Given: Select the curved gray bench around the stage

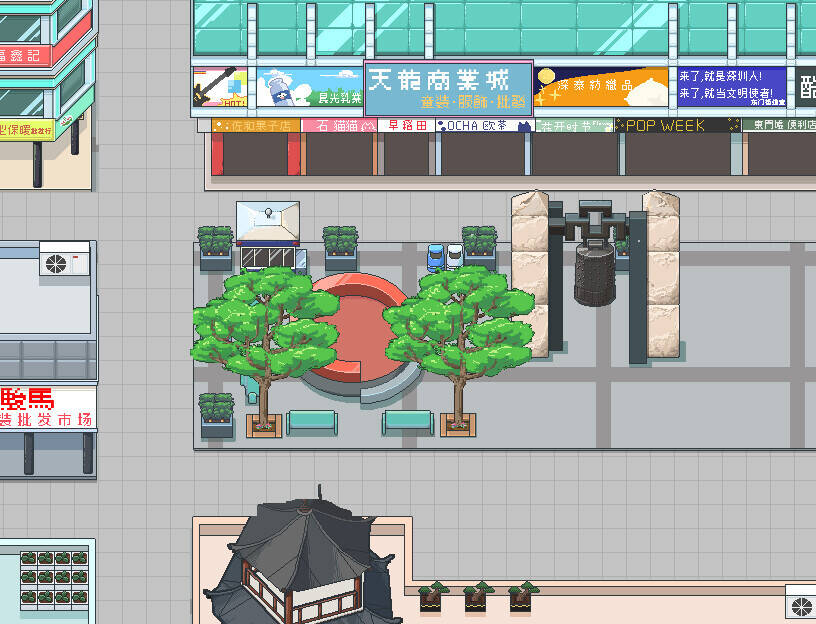Looking at the screenshot, I should coord(390,386).
